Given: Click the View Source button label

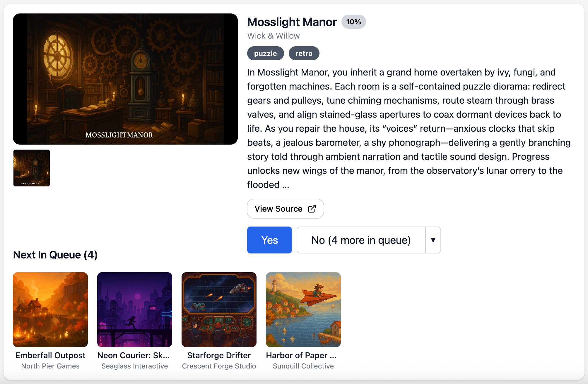Looking at the screenshot, I should [278, 209].
